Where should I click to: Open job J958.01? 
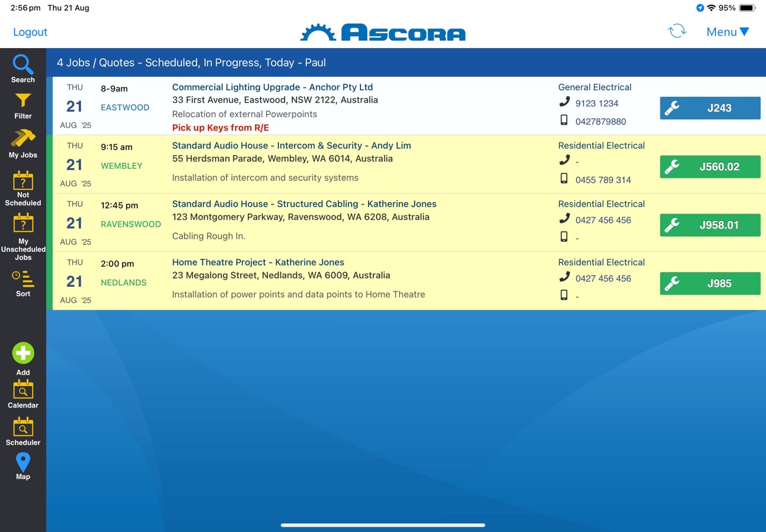(x=710, y=225)
